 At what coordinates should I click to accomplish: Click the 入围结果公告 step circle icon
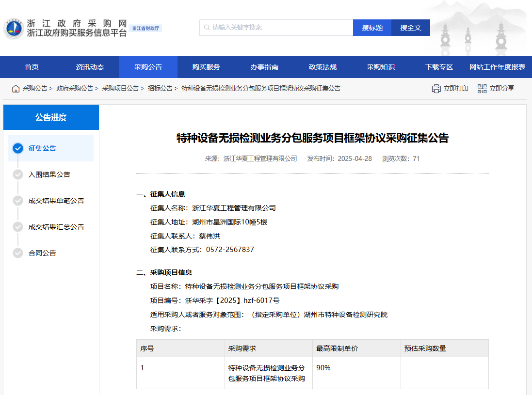click(18, 174)
